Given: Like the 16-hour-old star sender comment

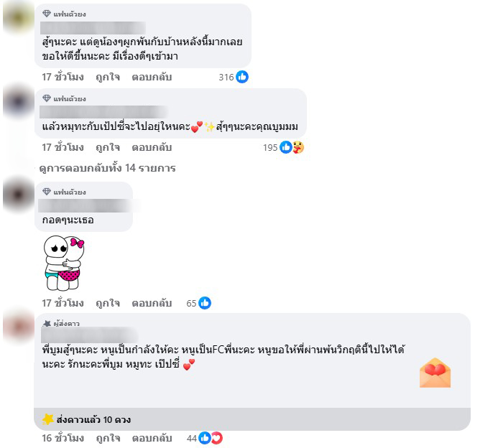Looking at the screenshot, I should point(108,438).
